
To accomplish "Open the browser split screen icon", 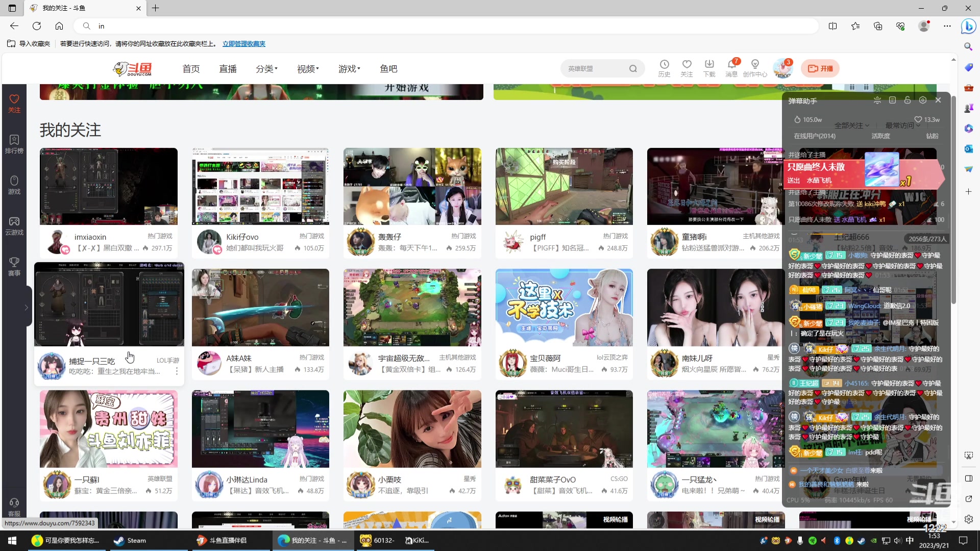I will [x=833, y=26].
